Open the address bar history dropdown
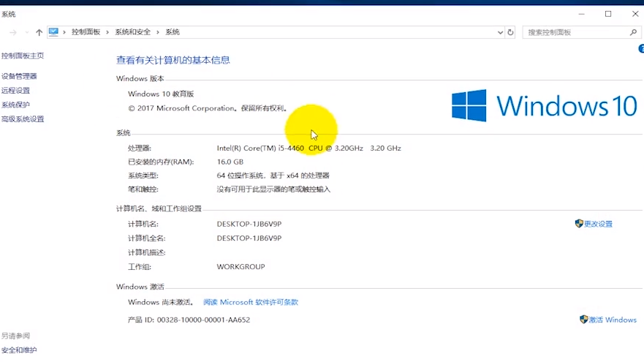The width and height of the screenshot is (644, 362). [500, 32]
